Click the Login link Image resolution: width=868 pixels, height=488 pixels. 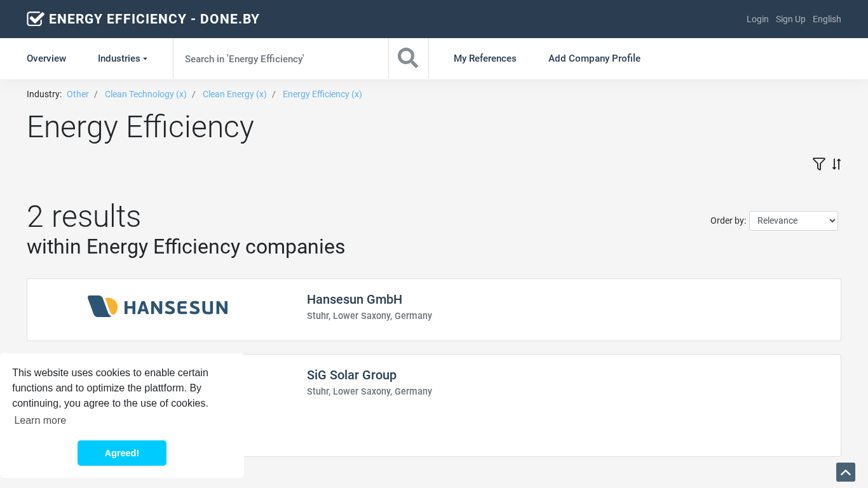coord(757,19)
